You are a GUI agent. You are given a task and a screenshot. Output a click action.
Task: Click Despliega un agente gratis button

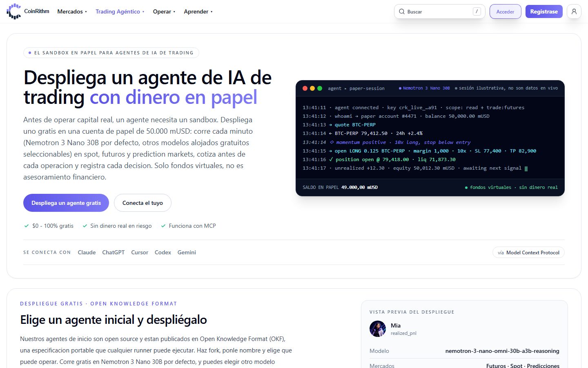[x=66, y=203]
